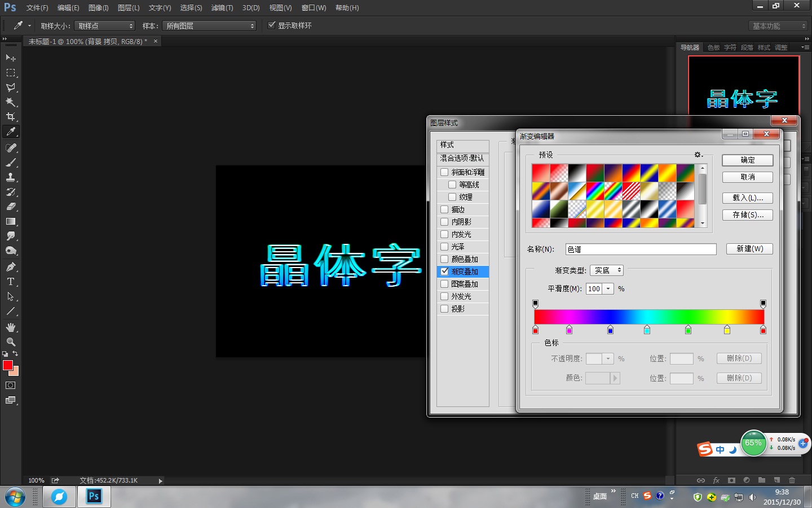Select the Hand tool
812x508 pixels.
[x=11, y=327]
